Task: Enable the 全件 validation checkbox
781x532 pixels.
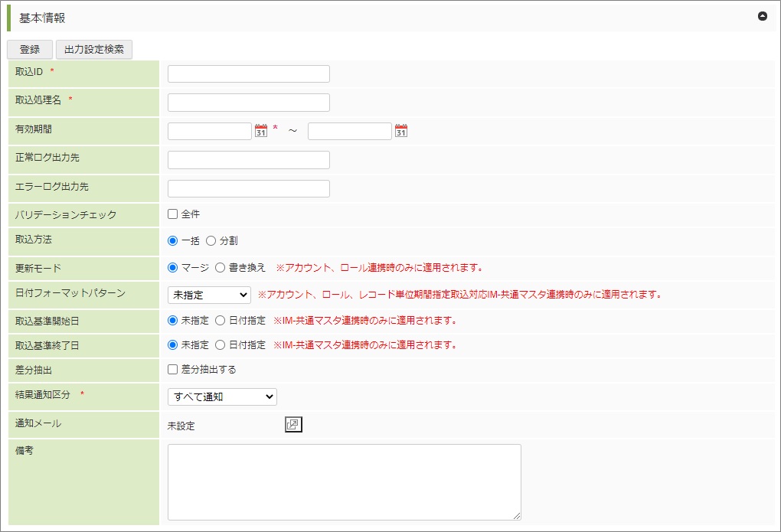Action: [173, 214]
